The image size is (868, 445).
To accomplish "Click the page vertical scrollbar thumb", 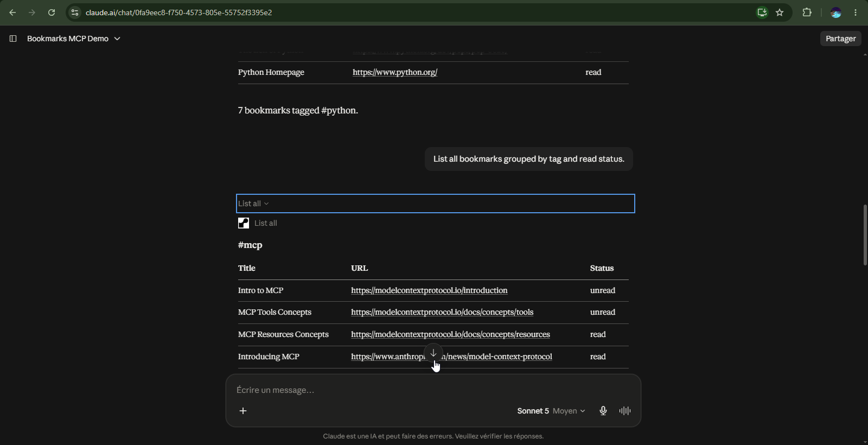I will pyautogui.click(x=865, y=234).
